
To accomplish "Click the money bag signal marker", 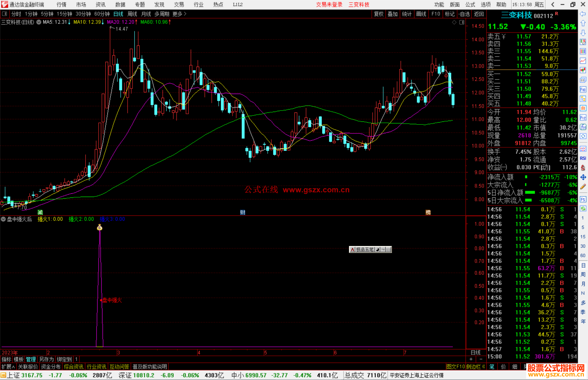I will 100,227.
